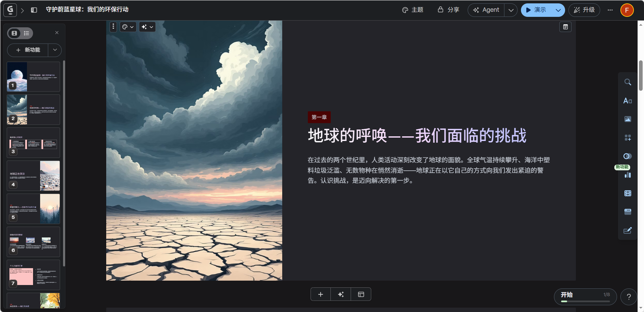644x312 pixels.
Task: Start the 演示 presentation
Action: click(x=536, y=10)
